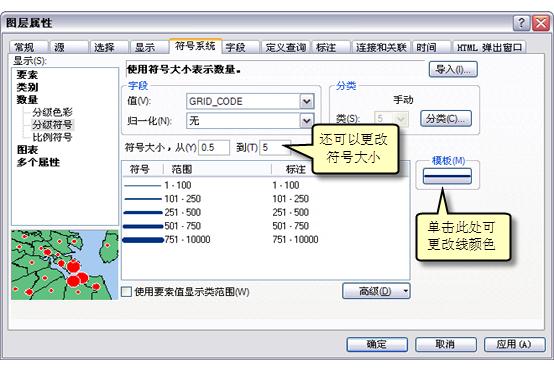This screenshot has width=554, height=371.
Task: Select the line symbol for 751 - 10000
Action: pyautogui.click(x=143, y=240)
